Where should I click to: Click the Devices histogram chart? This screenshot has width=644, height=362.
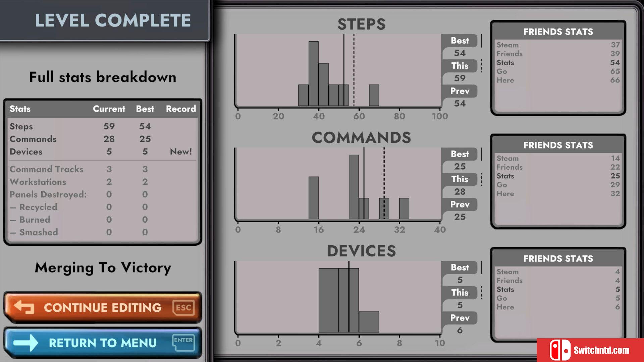coord(337,298)
